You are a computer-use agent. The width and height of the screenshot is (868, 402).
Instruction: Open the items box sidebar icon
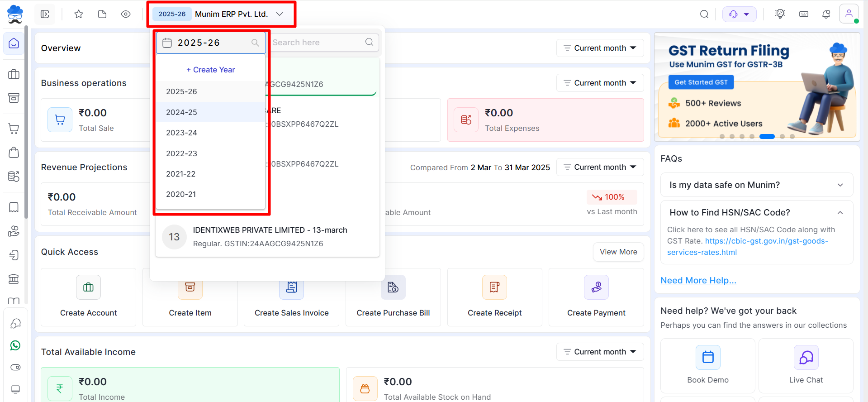click(x=14, y=98)
